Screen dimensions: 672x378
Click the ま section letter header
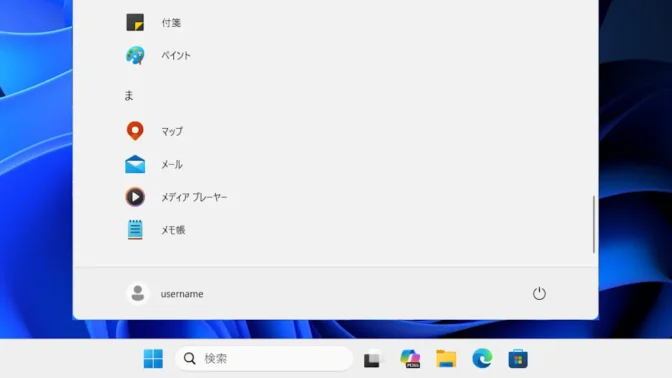pyautogui.click(x=129, y=96)
